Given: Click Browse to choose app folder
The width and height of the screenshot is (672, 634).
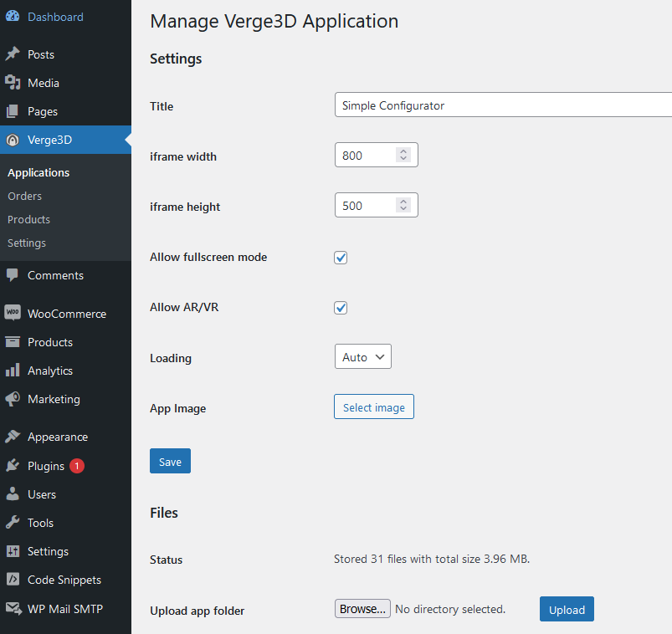Looking at the screenshot, I should pos(362,609).
